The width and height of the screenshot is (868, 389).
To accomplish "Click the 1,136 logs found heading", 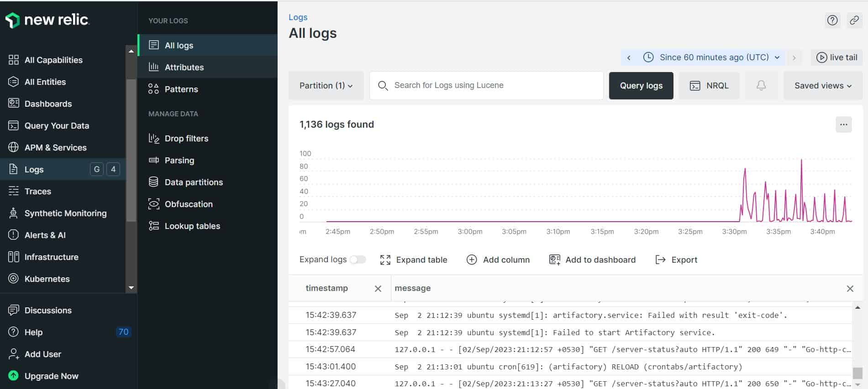I will pos(337,124).
